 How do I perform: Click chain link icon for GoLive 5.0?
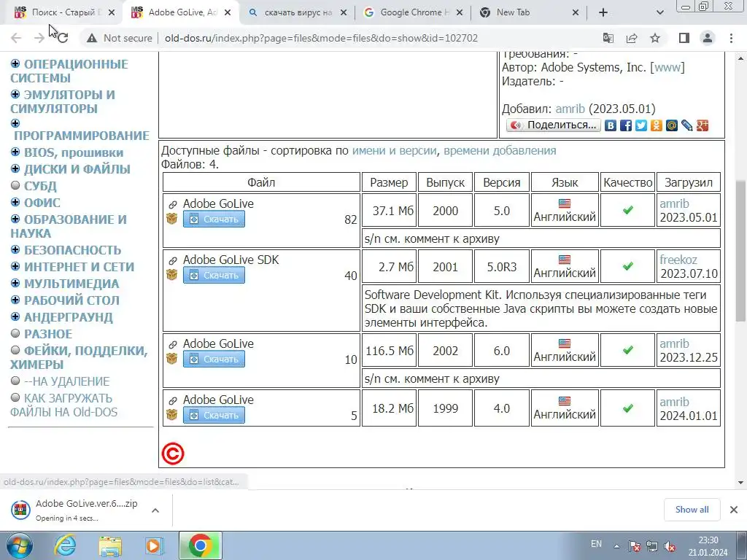pos(172,204)
